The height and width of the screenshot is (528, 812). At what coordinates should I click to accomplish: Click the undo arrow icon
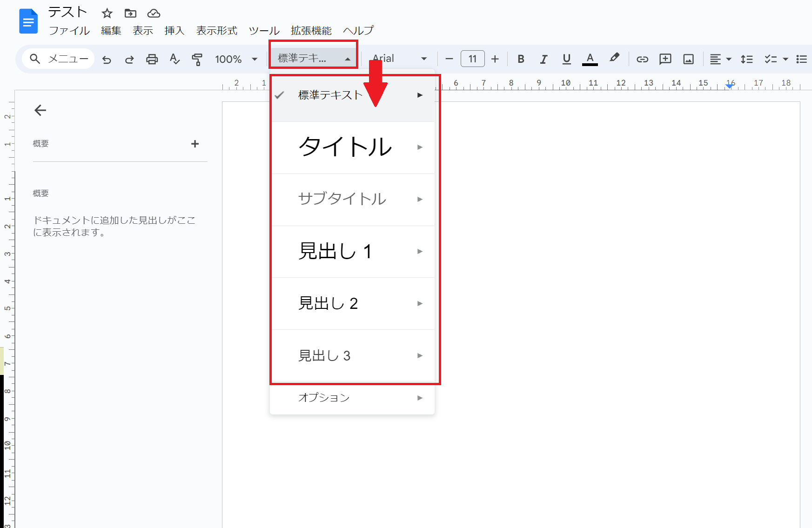click(x=107, y=60)
